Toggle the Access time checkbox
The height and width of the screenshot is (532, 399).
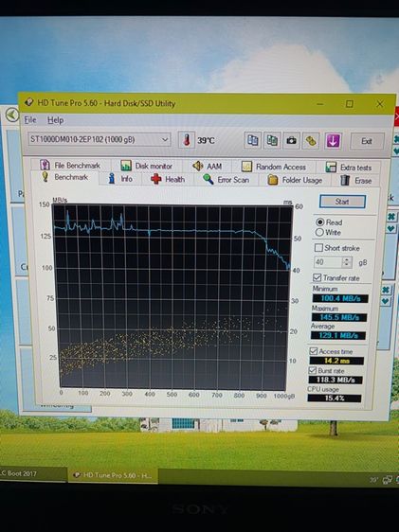pyautogui.click(x=314, y=351)
